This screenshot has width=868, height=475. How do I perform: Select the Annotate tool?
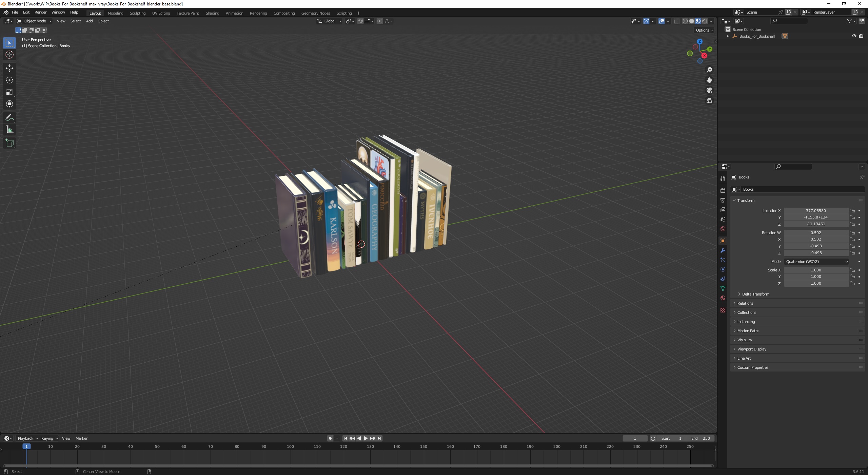click(x=9, y=118)
